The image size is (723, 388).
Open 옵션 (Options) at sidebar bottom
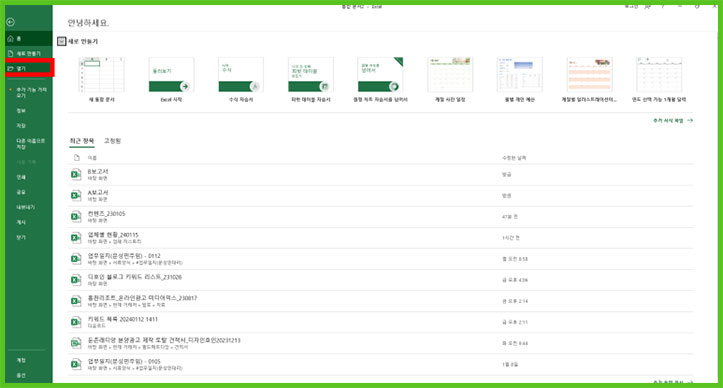pyautogui.click(x=21, y=376)
